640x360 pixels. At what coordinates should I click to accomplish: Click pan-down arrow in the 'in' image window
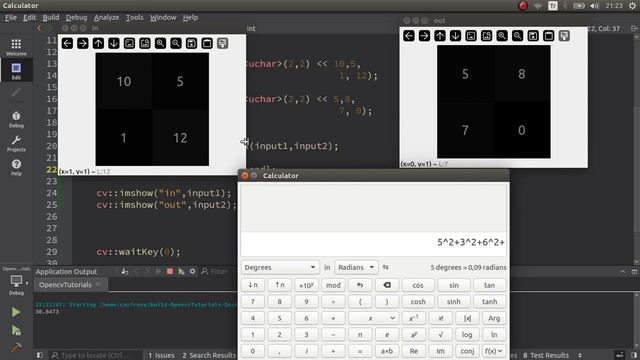[114, 43]
